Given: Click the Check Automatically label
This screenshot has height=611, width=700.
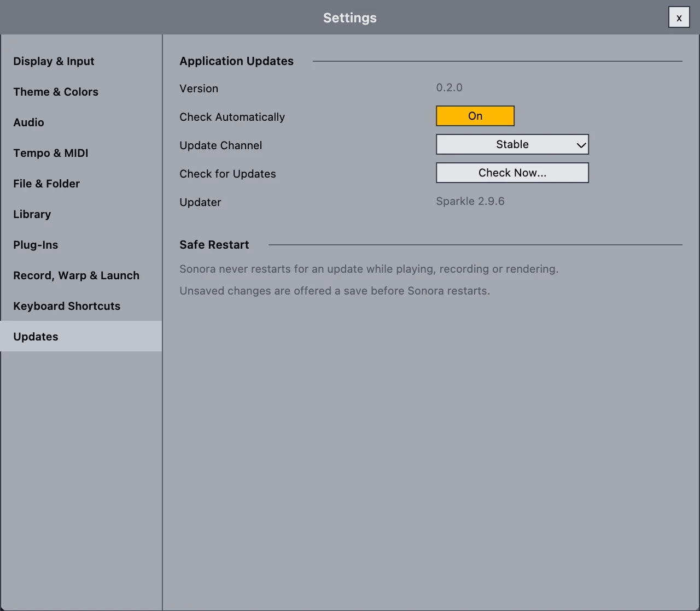Looking at the screenshot, I should pyautogui.click(x=232, y=117).
